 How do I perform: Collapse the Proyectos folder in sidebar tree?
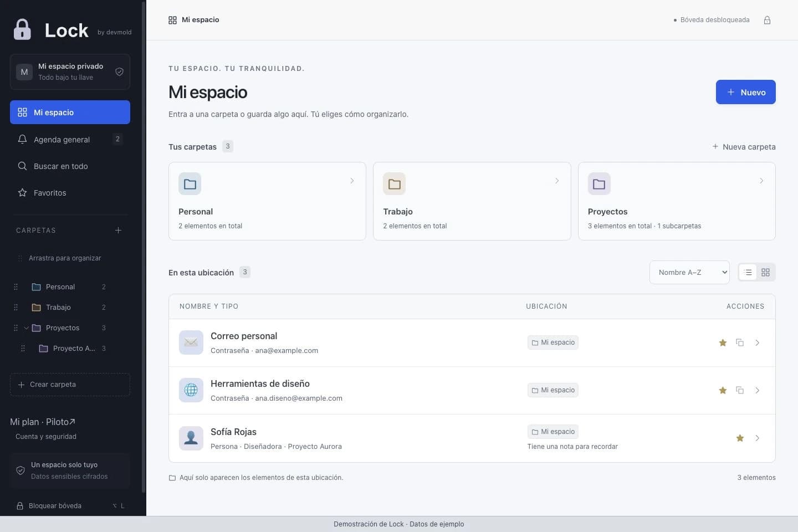[26, 328]
